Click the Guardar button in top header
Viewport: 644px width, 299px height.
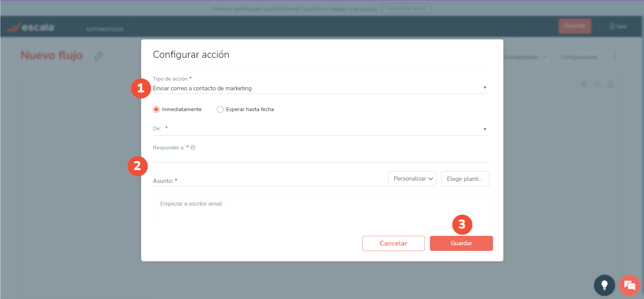[x=575, y=26]
